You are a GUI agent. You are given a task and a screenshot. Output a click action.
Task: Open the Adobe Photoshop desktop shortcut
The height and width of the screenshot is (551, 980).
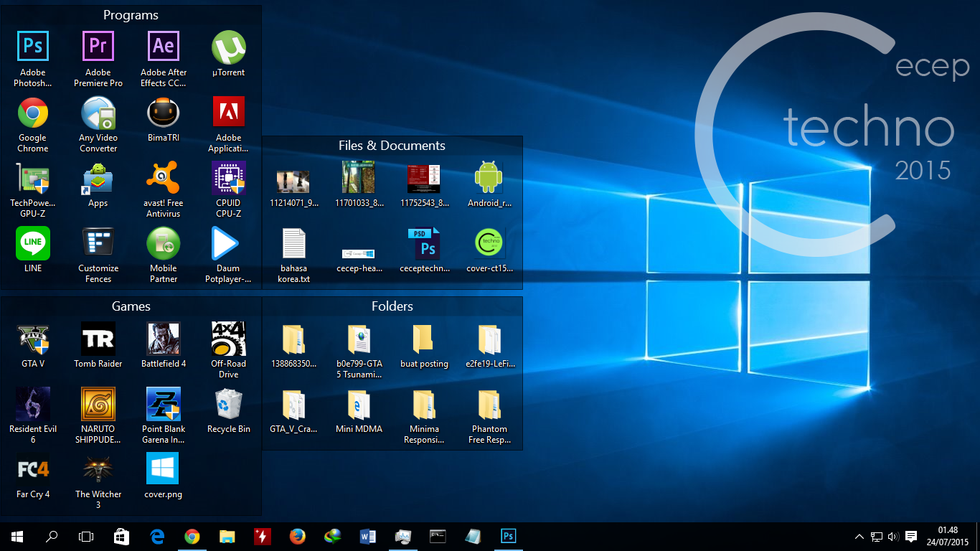coord(33,47)
